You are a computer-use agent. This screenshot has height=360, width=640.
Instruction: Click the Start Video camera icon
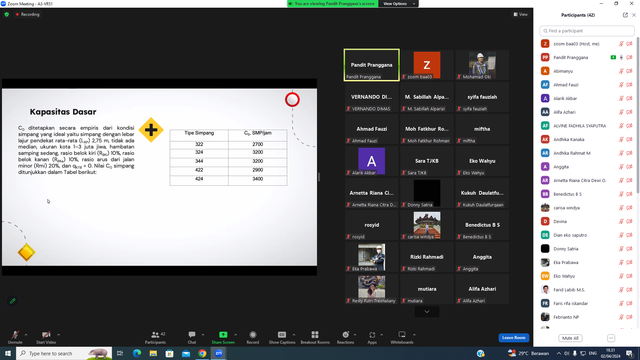click(46, 335)
